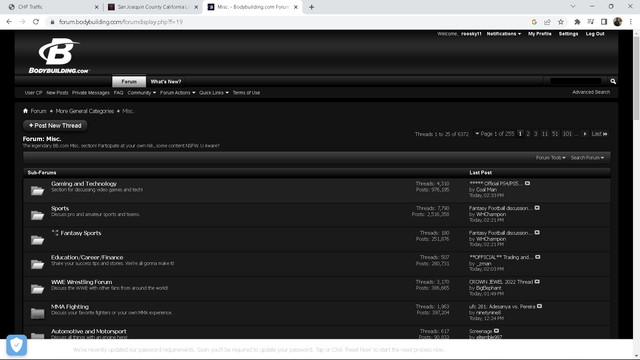The height and width of the screenshot is (360, 640).
Task: Click the next page arrow icon
Action: click(585, 134)
